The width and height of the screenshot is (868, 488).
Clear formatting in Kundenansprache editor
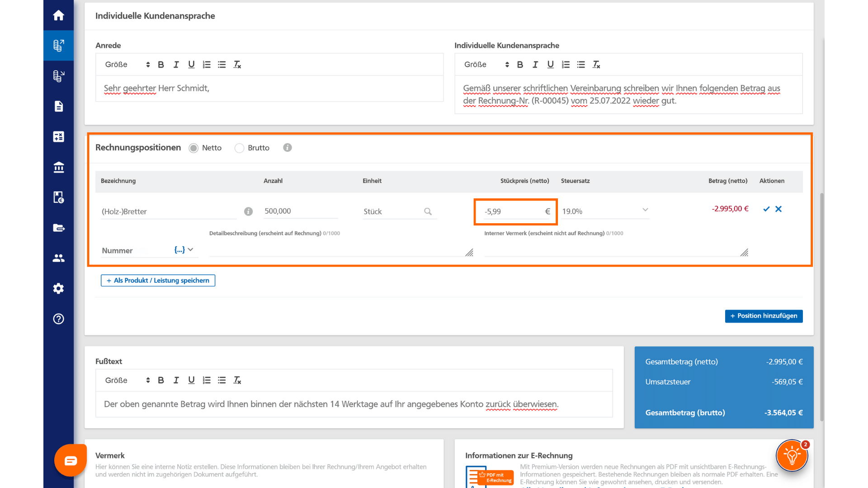point(596,65)
